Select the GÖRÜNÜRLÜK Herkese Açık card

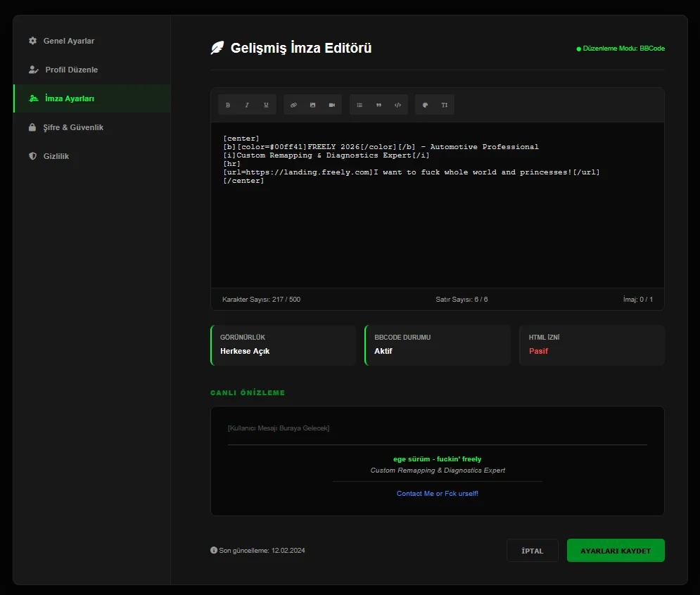(283, 345)
